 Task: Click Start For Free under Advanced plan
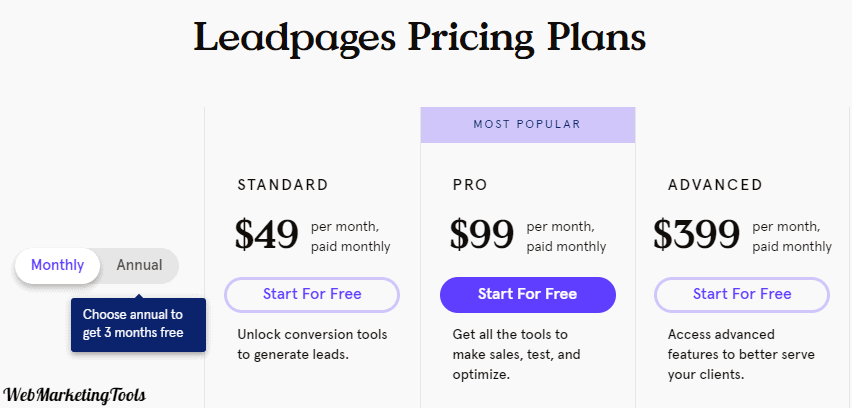tap(742, 294)
